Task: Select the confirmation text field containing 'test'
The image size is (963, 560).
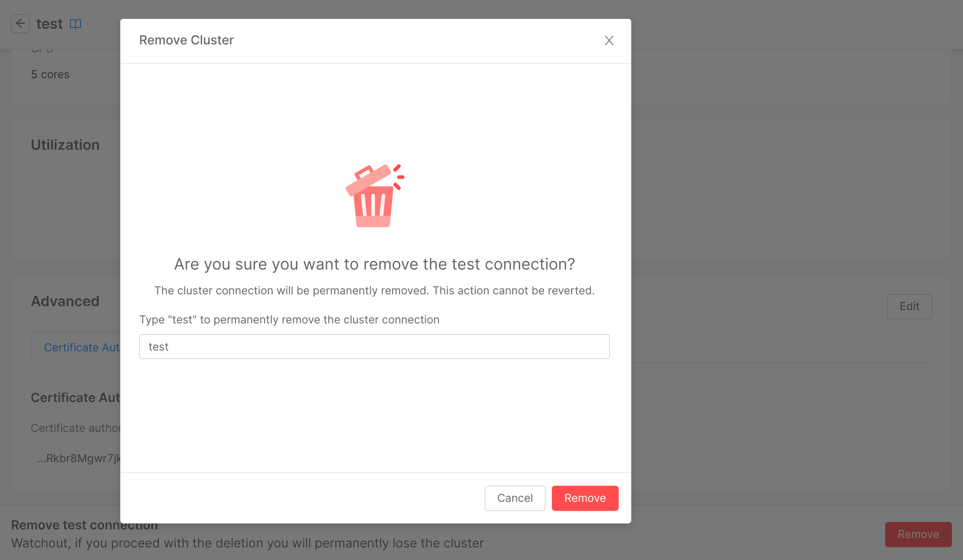Action: (374, 346)
